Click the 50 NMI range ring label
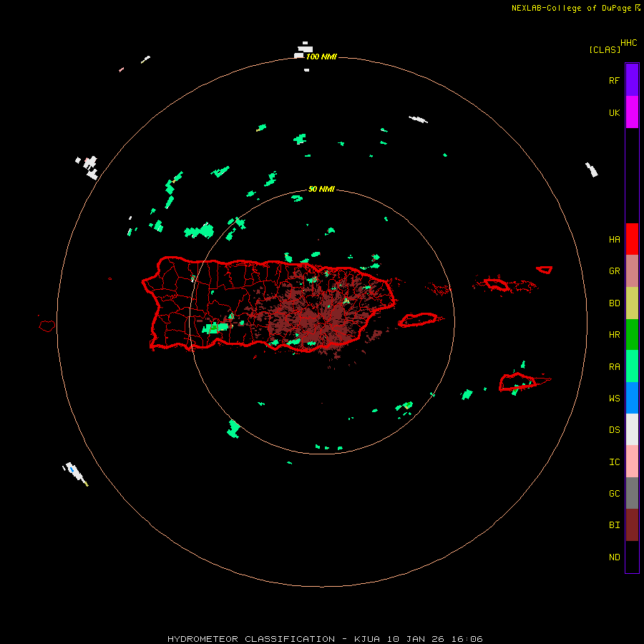This screenshot has height=644, width=644. coord(321,189)
